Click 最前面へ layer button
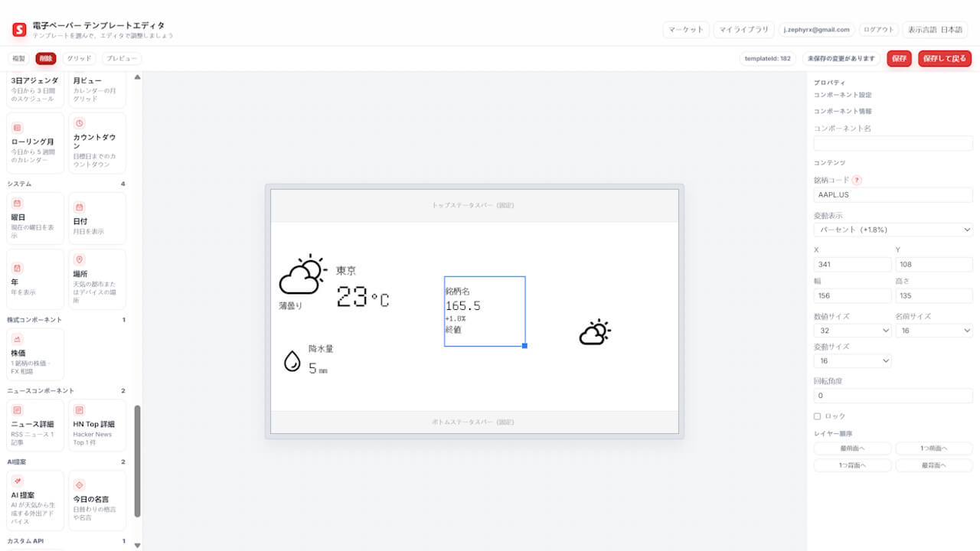This screenshot has width=980, height=551. point(852,448)
